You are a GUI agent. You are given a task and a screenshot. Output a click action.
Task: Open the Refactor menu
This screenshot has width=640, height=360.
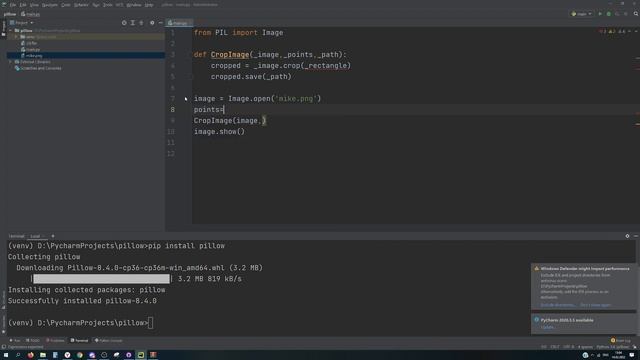(81, 5)
